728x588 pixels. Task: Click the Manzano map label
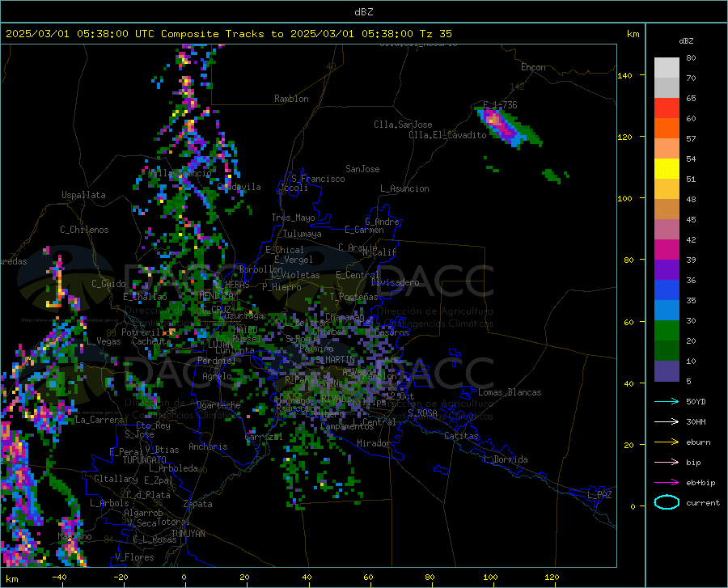(x=74, y=536)
